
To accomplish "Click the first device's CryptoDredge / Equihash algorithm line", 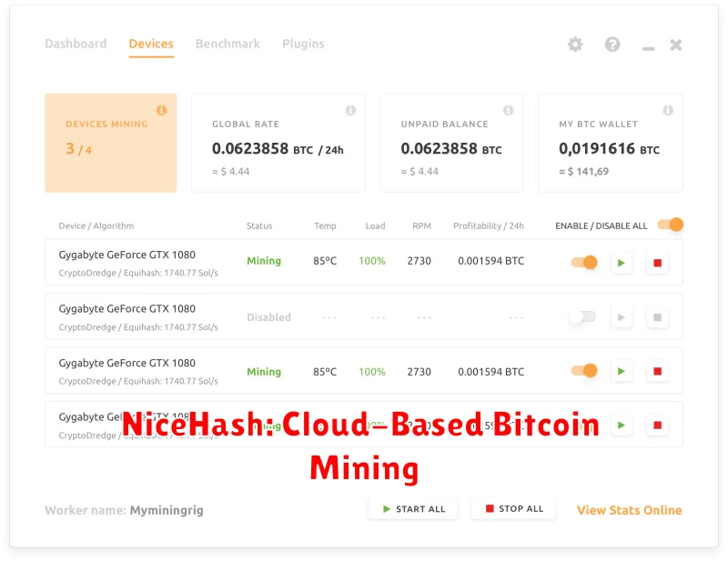I will (138, 273).
